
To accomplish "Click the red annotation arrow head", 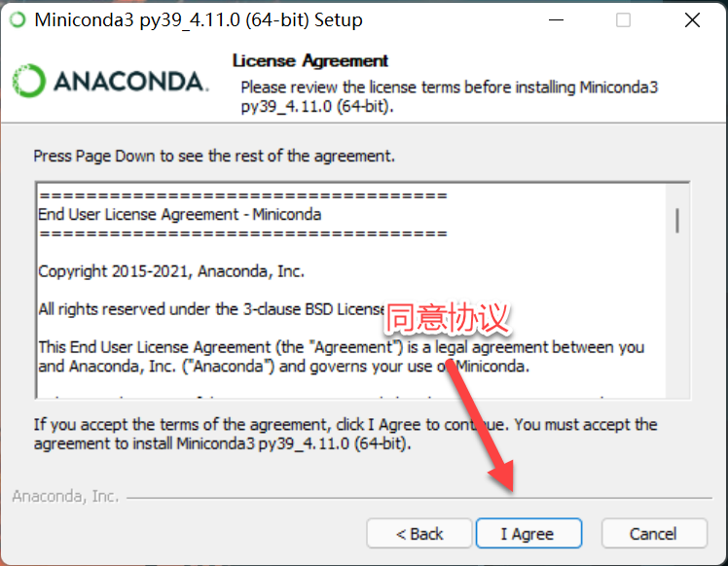I will coord(503,476).
